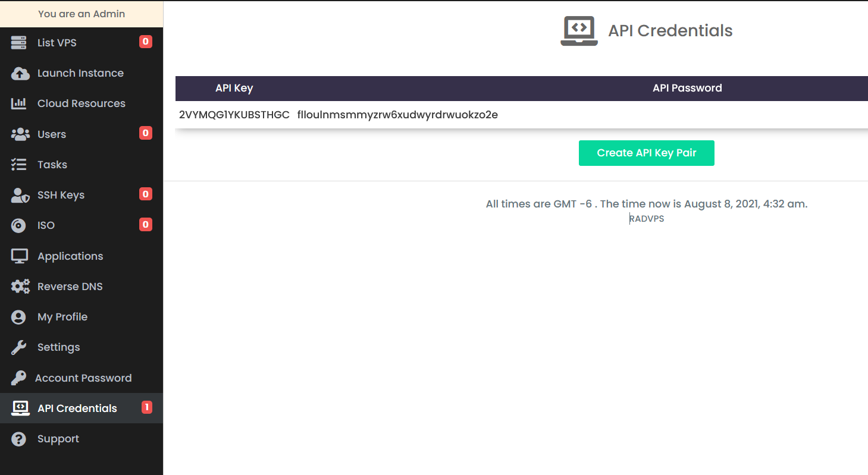Navigate to the API Credentials menu entry
Viewport: 868px width, 475px height.
[x=77, y=408]
